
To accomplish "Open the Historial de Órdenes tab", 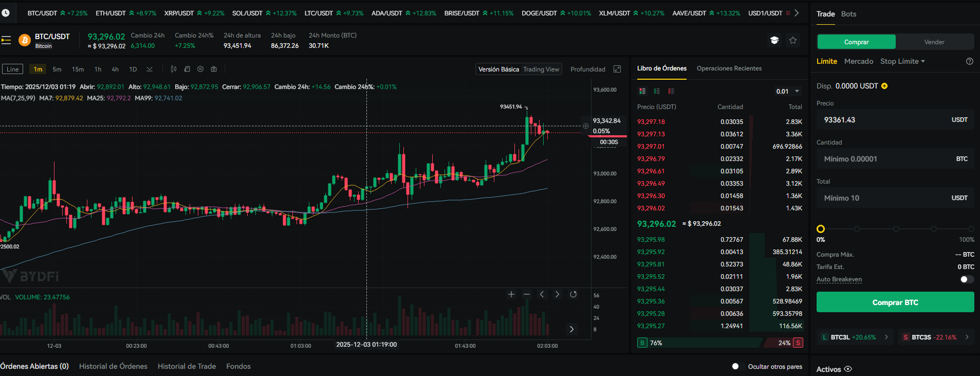I will (113, 366).
